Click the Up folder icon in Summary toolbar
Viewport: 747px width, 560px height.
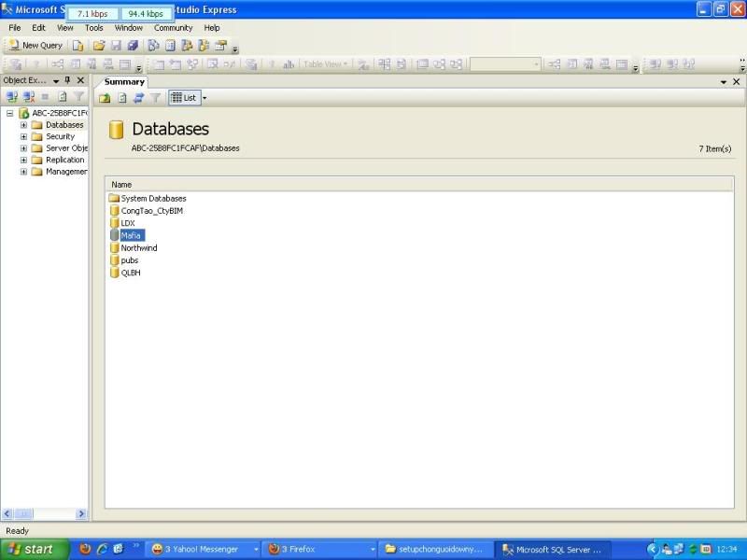click(105, 98)
